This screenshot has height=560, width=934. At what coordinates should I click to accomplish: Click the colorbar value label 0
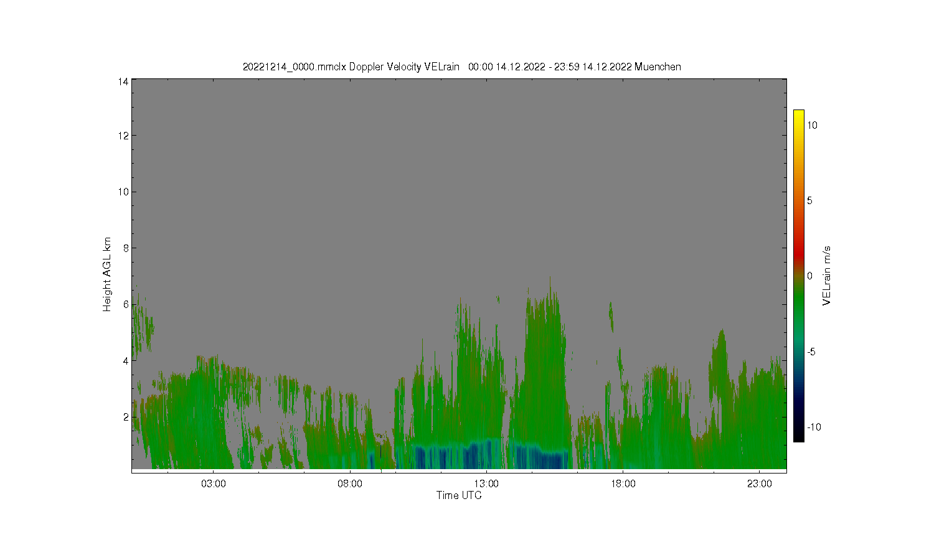coord(809,276)
